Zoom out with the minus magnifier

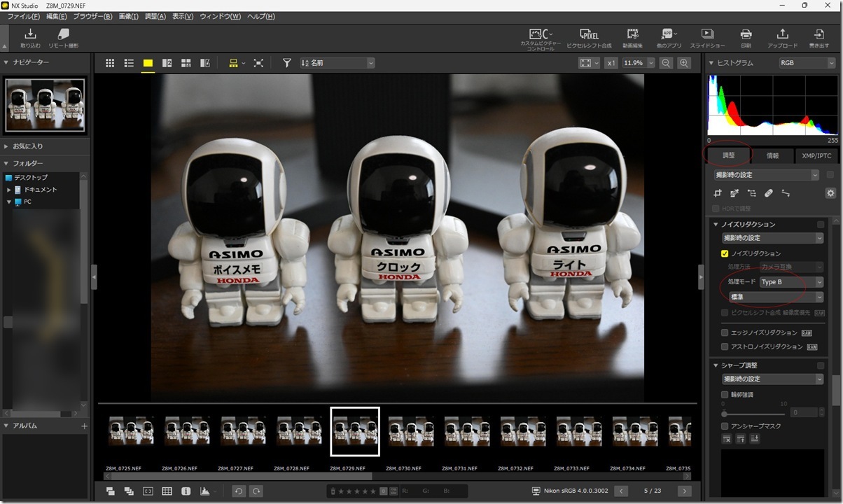[666, 63]
